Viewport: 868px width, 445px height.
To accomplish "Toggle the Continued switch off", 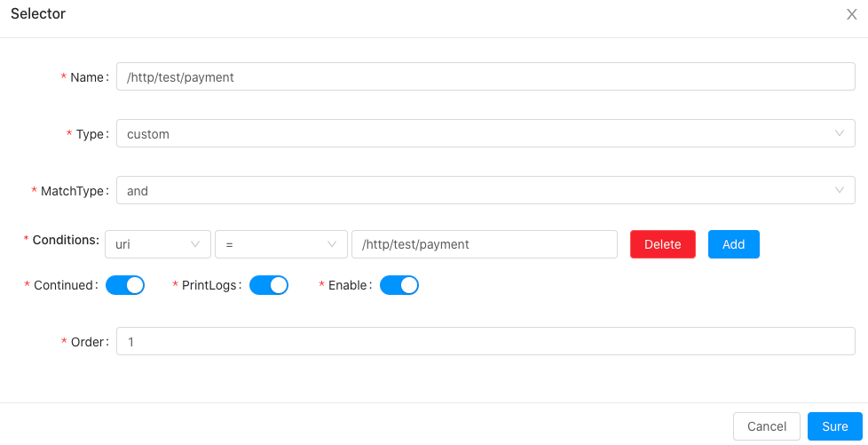I will coord(125,285).
